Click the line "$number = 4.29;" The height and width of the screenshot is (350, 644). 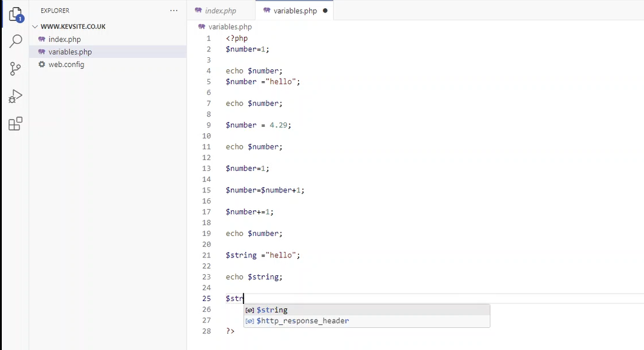(x=258, y=125)
